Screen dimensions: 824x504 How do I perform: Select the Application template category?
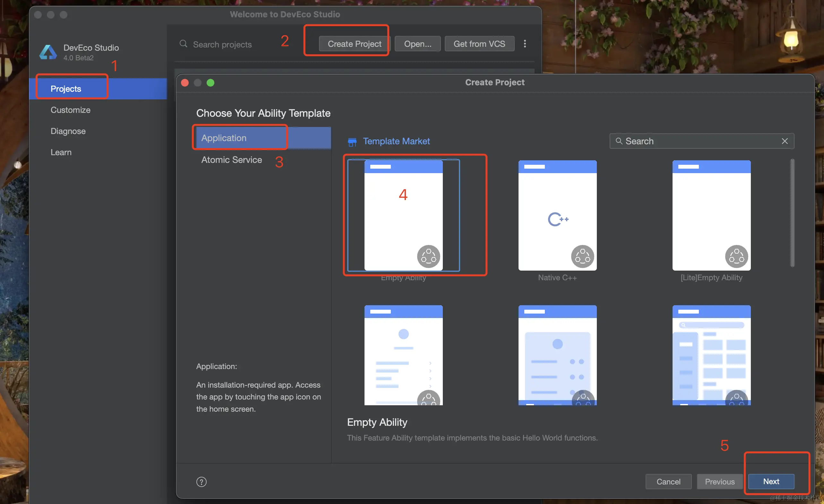pos(224,138)
